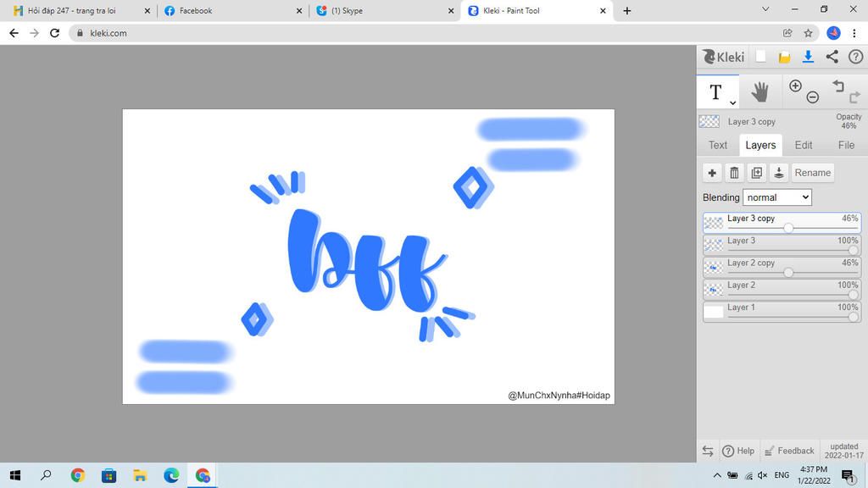Open File Explorer from the taskbar

coord(140,475)
